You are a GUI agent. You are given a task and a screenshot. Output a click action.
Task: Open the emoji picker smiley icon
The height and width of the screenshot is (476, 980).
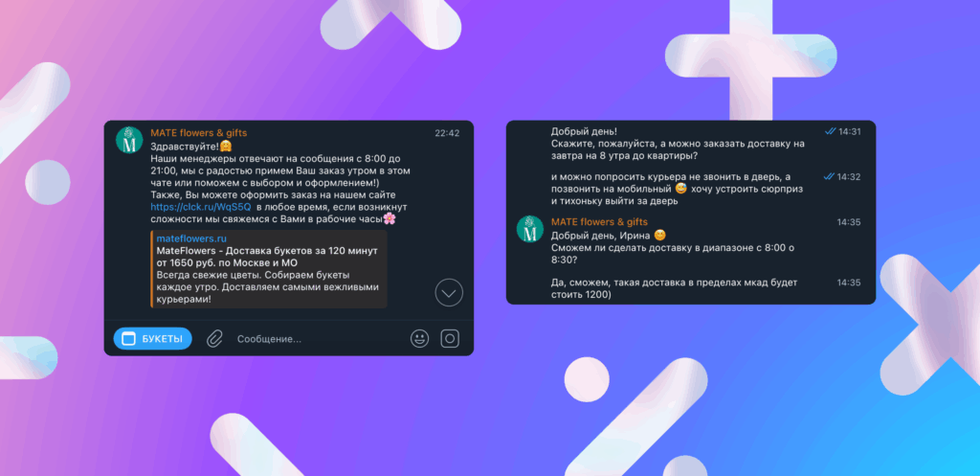(x=419, y=338)
